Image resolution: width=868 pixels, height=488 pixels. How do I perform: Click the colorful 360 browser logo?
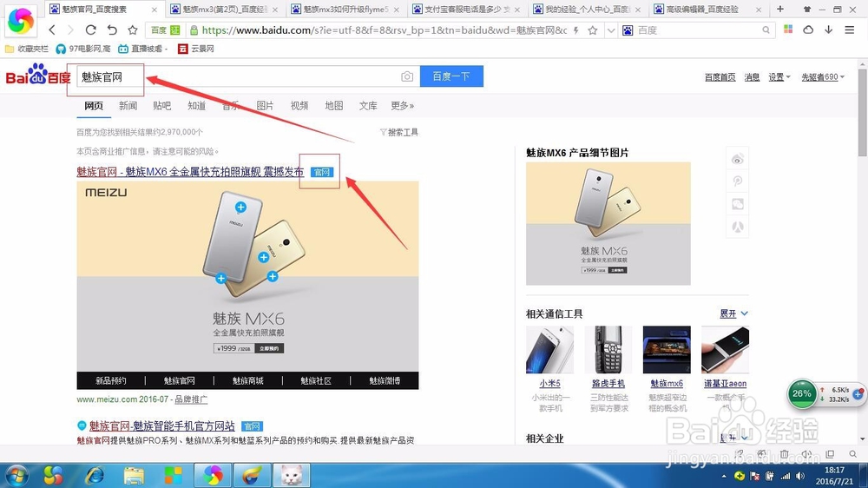tap(21, 20)
